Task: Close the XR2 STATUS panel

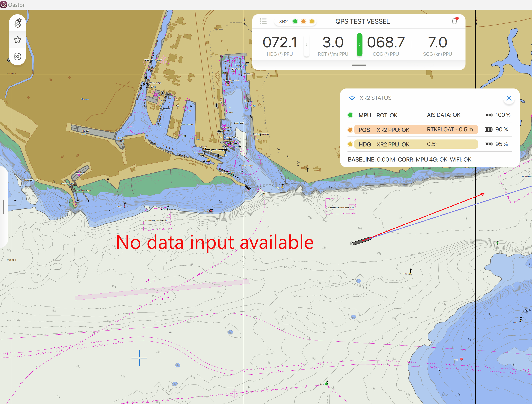Action: pyautogui.click(x=509, y=98)
